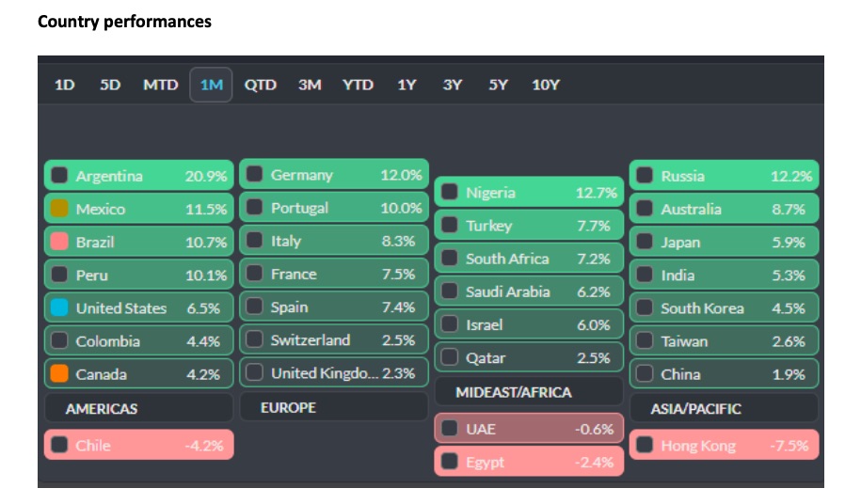The width and height of the screenshot is (861, 504).
Task: Select the 5D timeframe tab
Action: pos(110,85)
